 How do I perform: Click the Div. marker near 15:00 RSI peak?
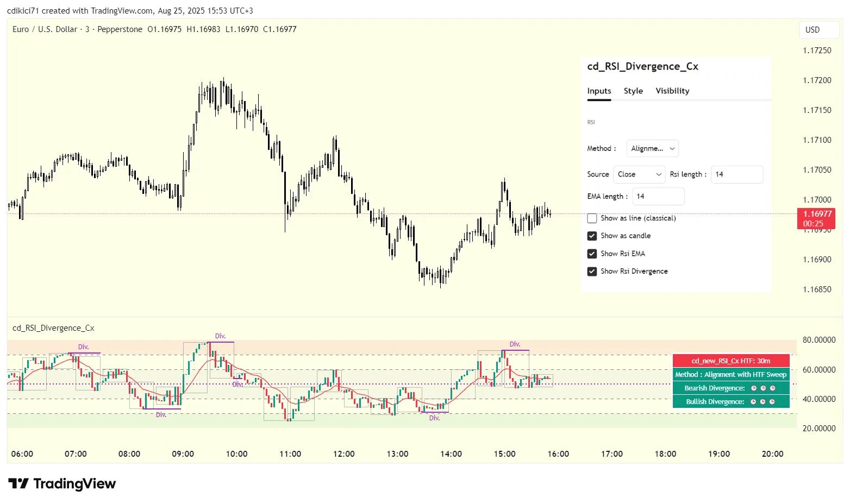pos(515,344)
